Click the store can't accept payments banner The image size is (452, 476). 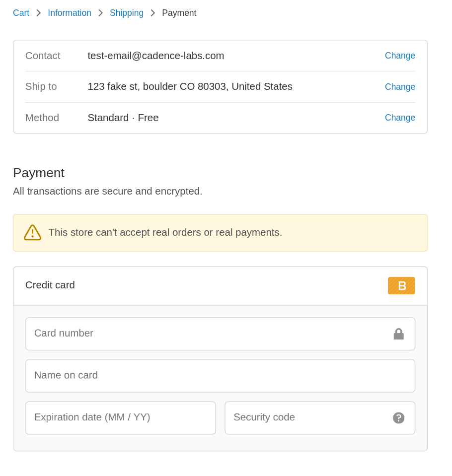point(220,233)
